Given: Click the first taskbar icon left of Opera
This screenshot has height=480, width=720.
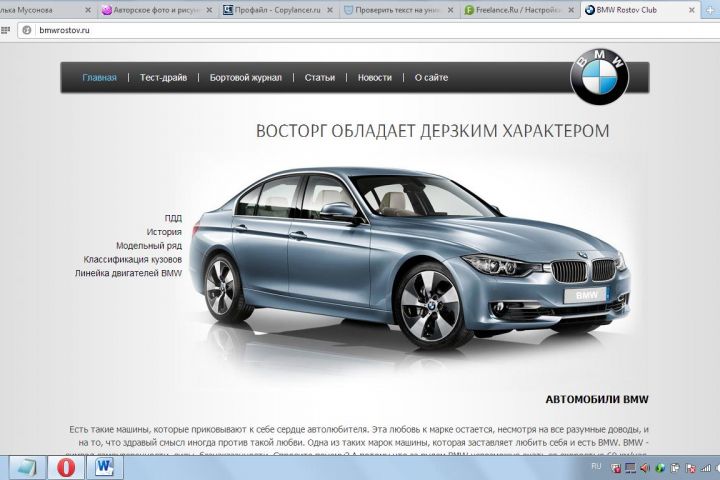Looking at the screenshot, I should click(27, 467).
